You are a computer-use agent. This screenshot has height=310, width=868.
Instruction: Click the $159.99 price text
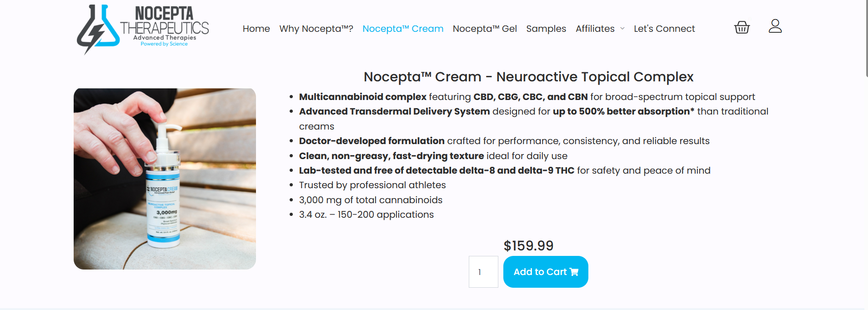[x=528, y=246]
